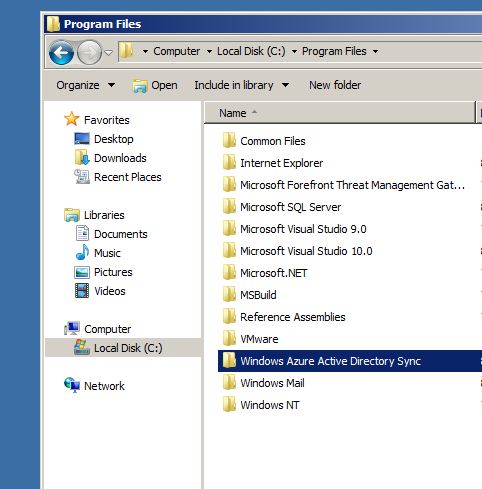The width and height of the screenshot is (482, 489).
Task: Select the Windows NT folder icon
Action: click(x=229, y=404)
